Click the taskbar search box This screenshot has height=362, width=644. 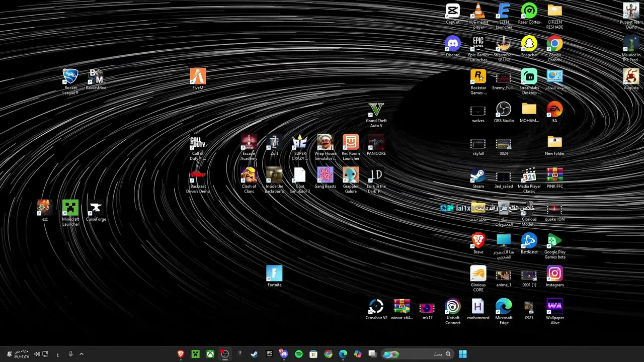[417, 354]
